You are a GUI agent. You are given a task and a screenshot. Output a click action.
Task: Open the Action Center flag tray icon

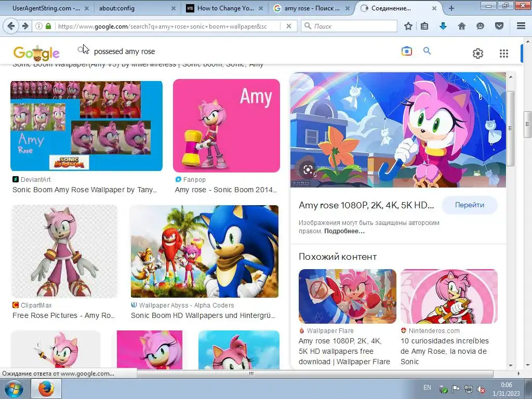(x=456, y=389)
